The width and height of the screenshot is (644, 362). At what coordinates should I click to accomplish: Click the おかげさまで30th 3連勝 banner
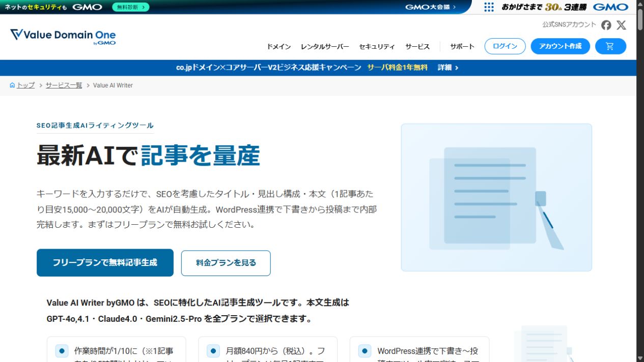pyautogui.click(x=544, y=7)
